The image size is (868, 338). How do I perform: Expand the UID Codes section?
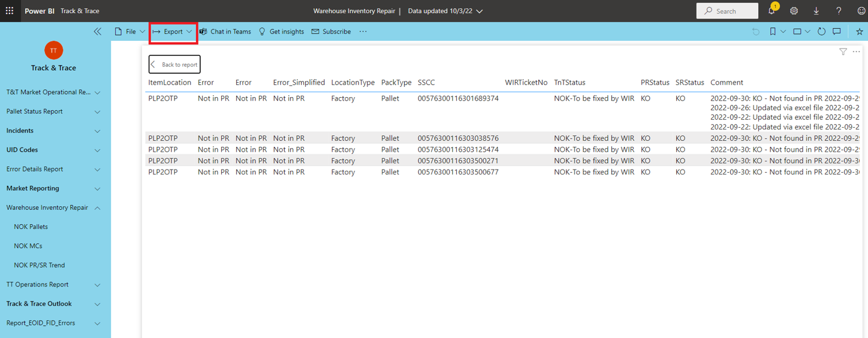[x=98, y=150]
